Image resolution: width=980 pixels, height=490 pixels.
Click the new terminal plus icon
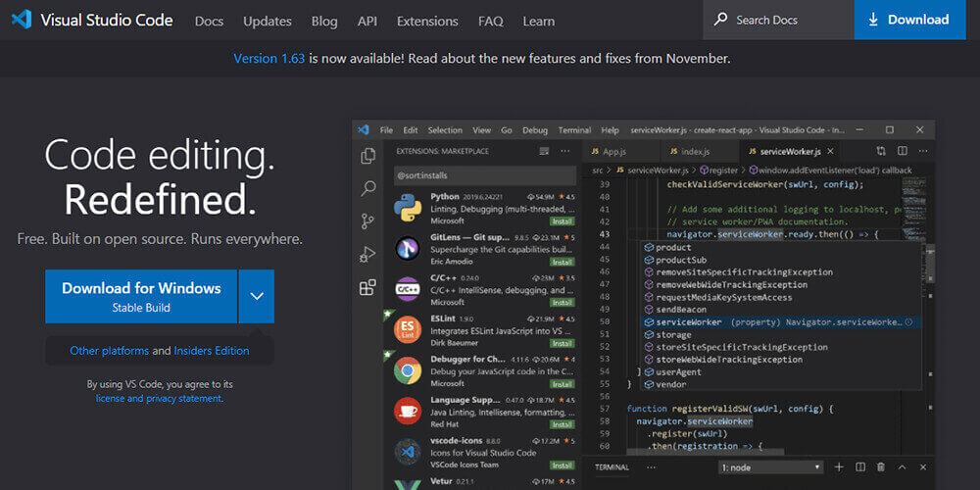(840, 466)
